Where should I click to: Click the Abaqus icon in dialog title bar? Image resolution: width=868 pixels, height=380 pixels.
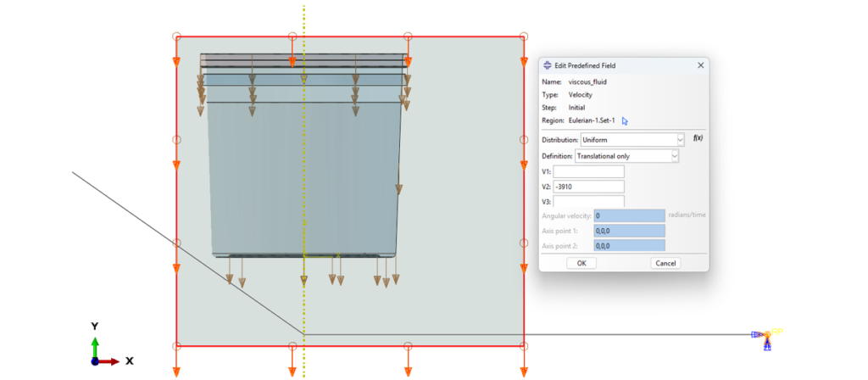coord(547,65)
